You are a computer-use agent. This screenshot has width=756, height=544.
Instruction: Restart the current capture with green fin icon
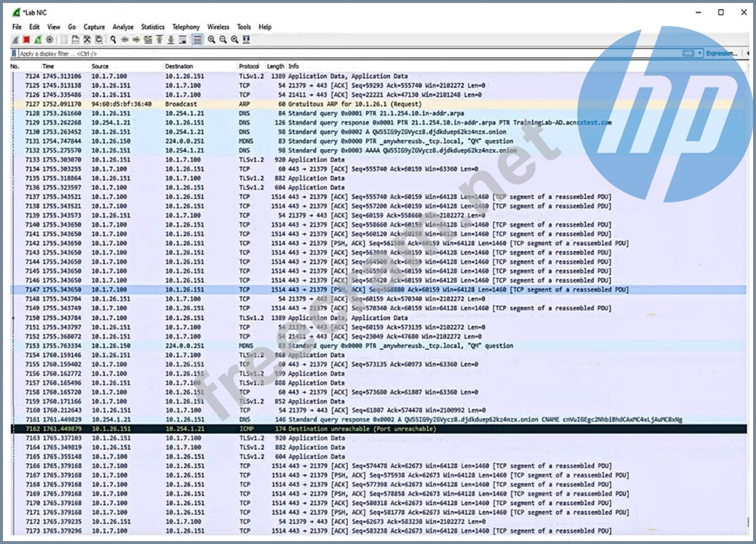[38, 40]
